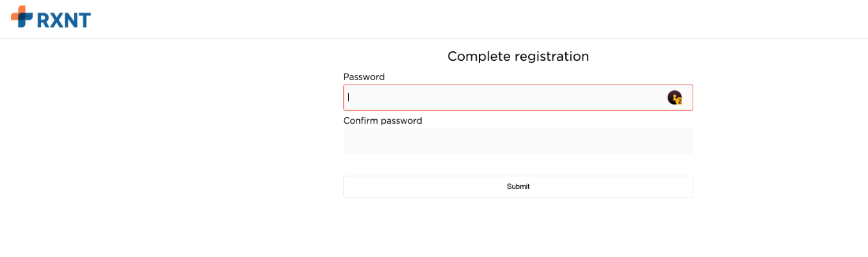Click the "Complete registration" heading

[518, 56]
